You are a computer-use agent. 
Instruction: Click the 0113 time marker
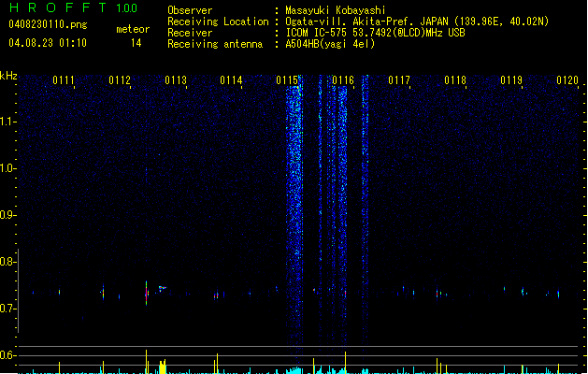click(176, 80)
